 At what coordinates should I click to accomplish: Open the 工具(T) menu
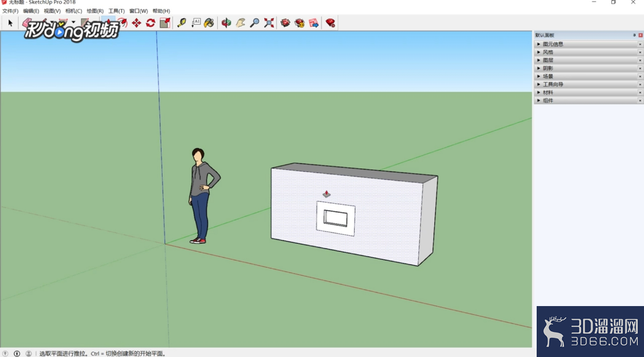[x=116, y=11]
